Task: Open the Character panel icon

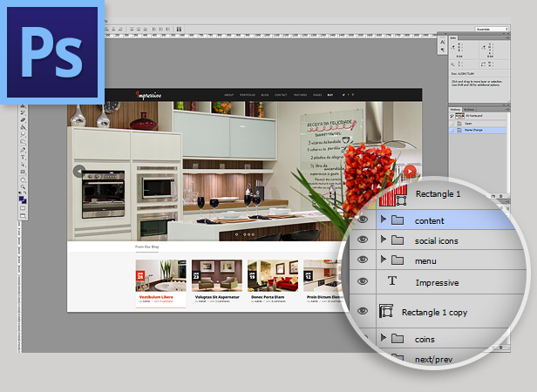Action: [443, 42]
